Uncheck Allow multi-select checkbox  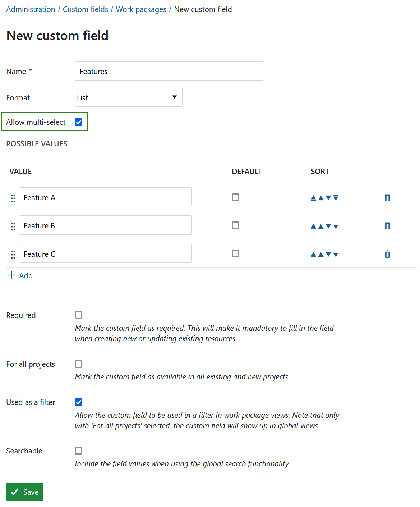pyautogui.click(x=79, y=122)
